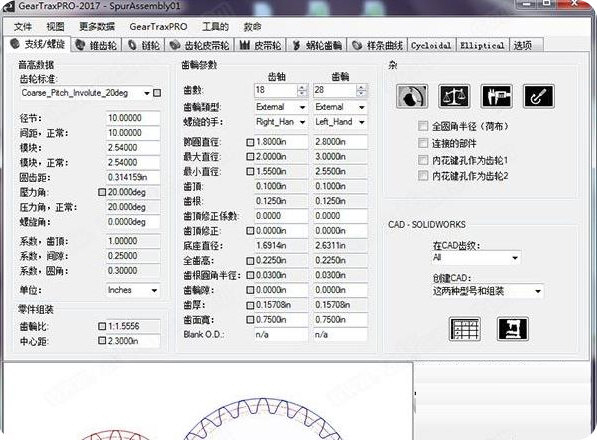Toggle checkbox beside 最大直径 2.0000in
The width and height of the screenshot is (597, 440).
(250, 156)
